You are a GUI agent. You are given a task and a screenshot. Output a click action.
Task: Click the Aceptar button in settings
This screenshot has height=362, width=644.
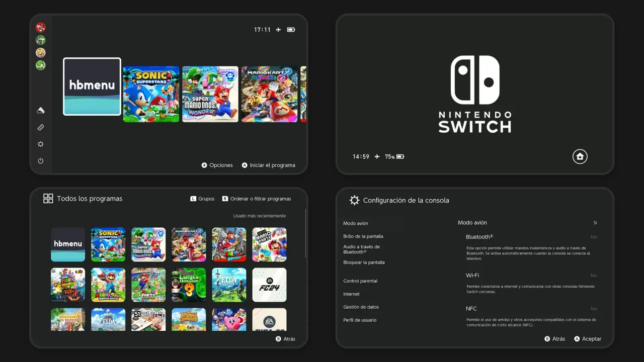pos(588,339)
